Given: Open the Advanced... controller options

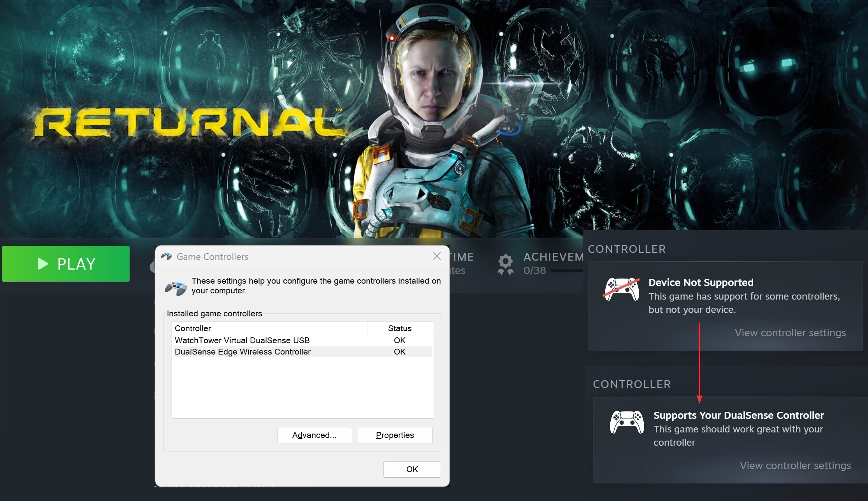Looking at the screenshot, I should tap(314, 435).
